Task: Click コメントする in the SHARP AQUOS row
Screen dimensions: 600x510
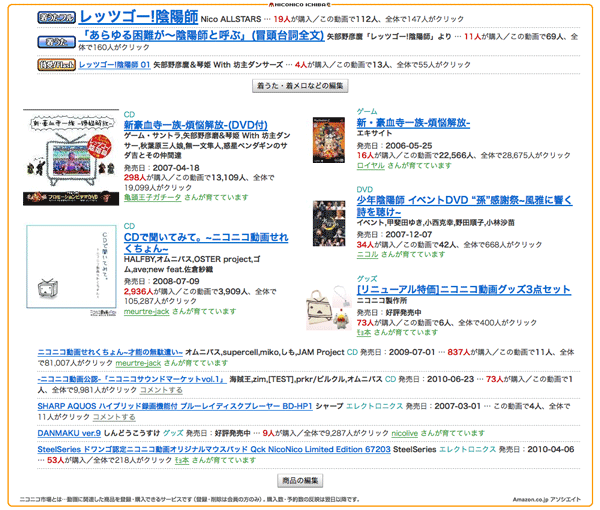Action: [114, 417]
